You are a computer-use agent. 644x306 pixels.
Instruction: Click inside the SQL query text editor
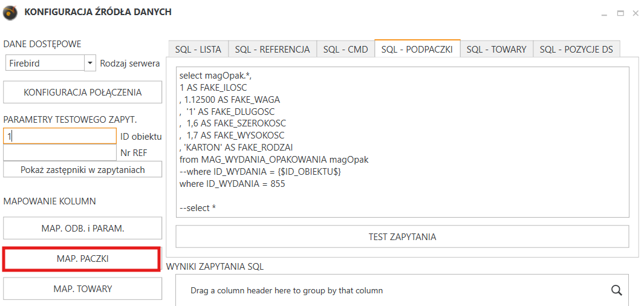(x=402, y=142)
